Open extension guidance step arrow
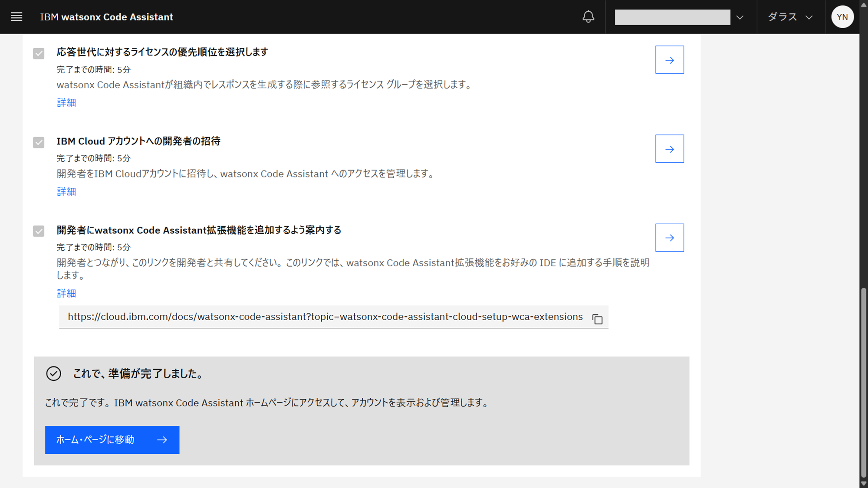The width and height of the screenshot is (868, 488). [669, 238]
